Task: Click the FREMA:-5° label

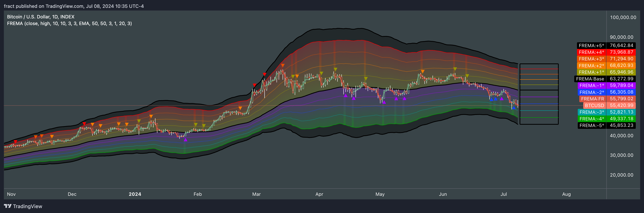Action: click(x=592, y=125)
